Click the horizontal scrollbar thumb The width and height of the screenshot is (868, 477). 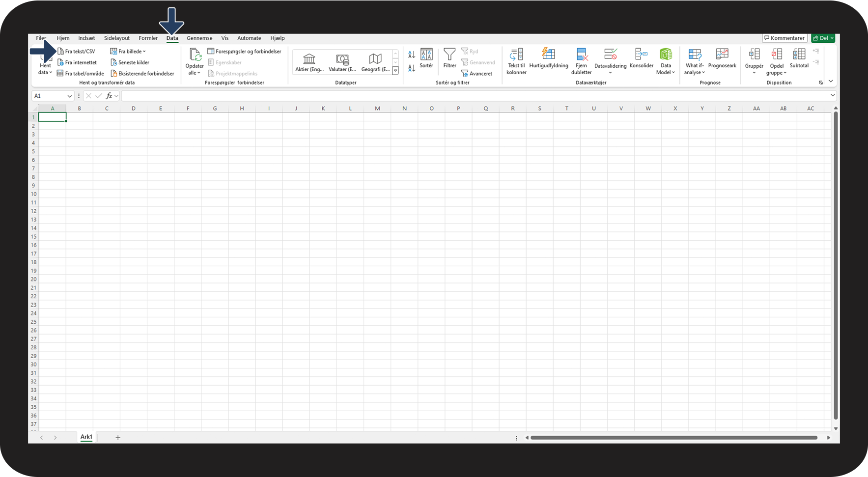click(674, 438)
